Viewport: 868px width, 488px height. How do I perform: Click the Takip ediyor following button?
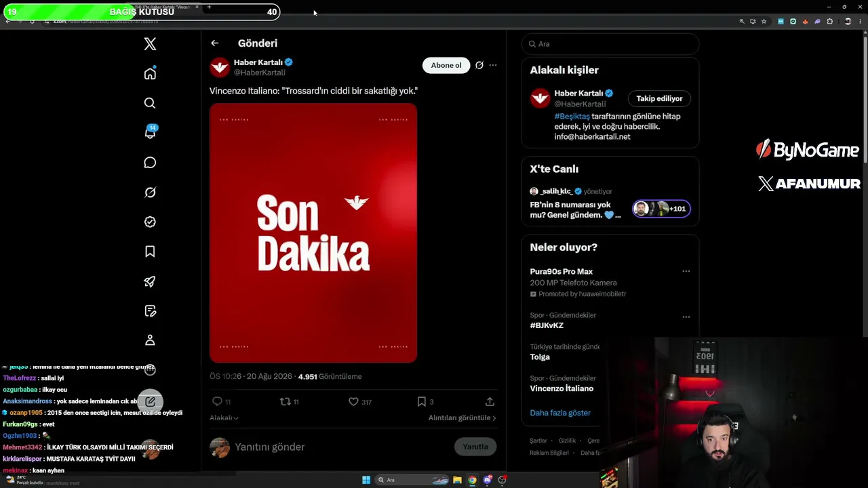659,98
